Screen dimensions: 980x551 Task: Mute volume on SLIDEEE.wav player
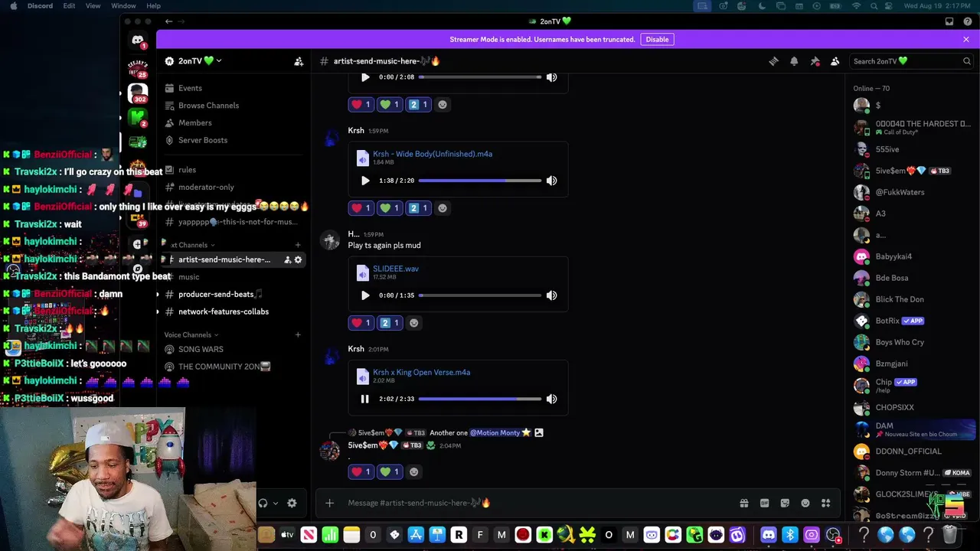tap(551, 295)
